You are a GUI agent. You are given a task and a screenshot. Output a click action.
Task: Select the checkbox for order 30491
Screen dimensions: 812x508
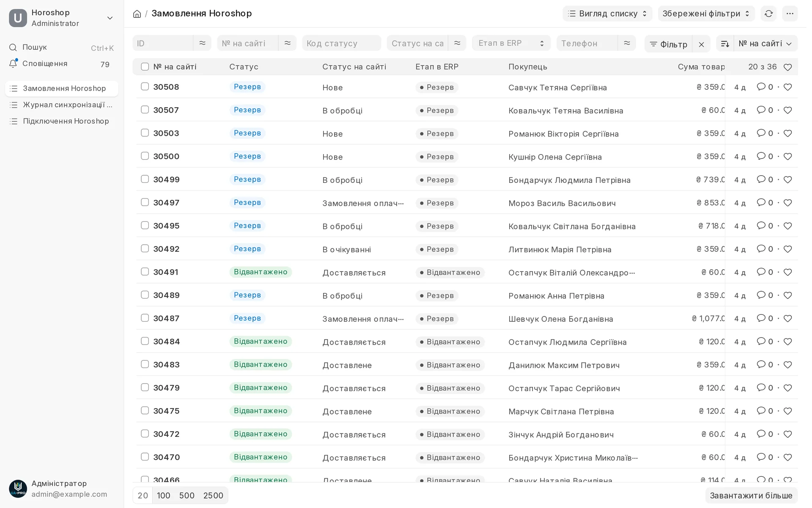pyautogui.click(x=145, y=272)
